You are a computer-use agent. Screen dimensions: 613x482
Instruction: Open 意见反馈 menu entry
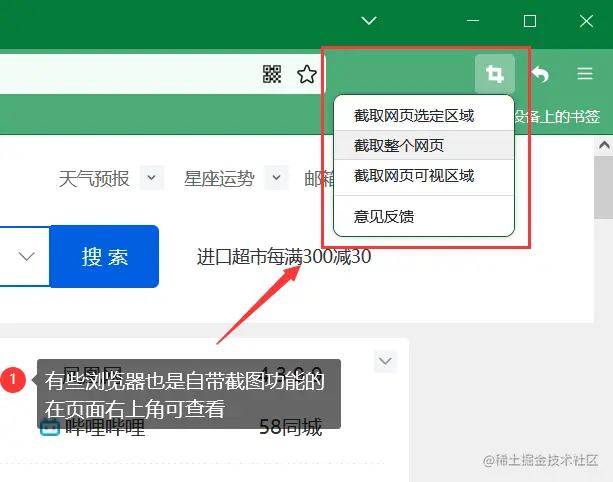pos(424,216)
